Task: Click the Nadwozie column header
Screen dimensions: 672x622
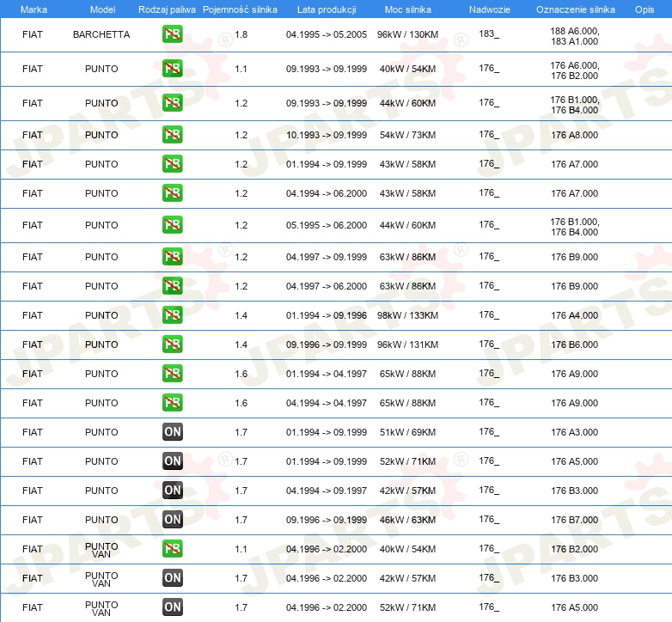Action: [490, 9]
